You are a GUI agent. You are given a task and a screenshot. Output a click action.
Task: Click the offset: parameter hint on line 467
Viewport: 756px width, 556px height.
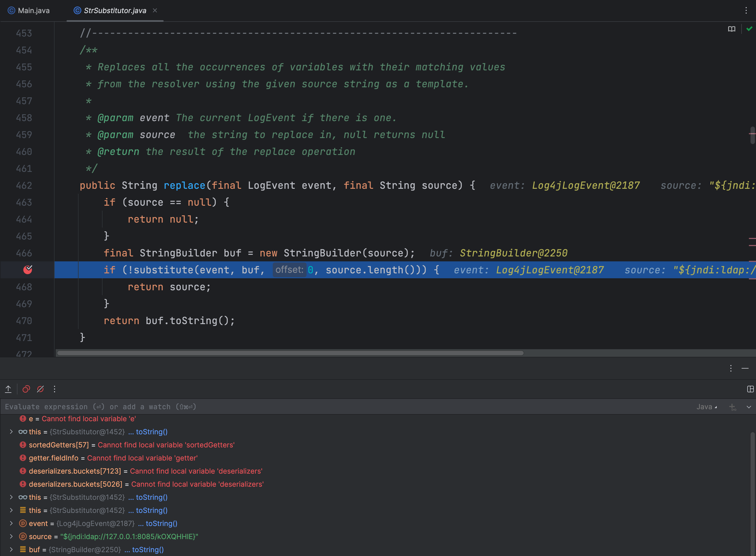coord(289,270)
